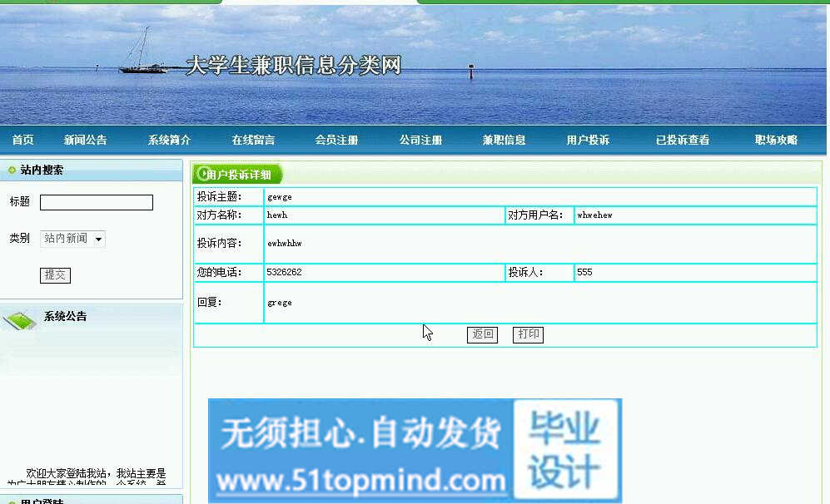Select the 在线留言 menu item
Image resolution: width=830 pixels, height=504 pixels.
[253, 140]
